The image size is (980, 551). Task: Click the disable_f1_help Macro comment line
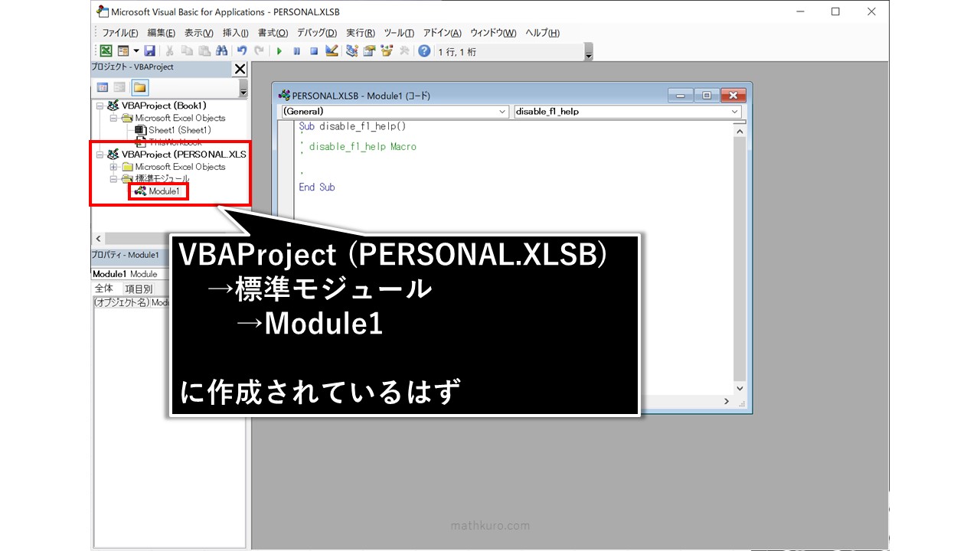click(362, 146)
